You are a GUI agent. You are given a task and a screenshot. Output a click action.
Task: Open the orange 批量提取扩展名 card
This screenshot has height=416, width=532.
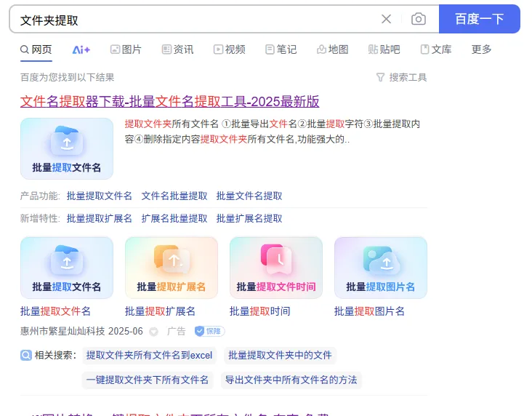coord(172,268)
